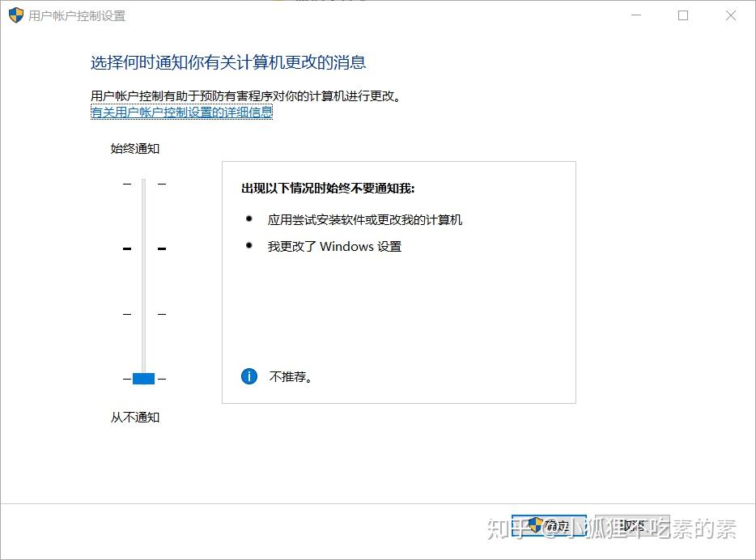756x560 pixels.
Task: Click the blue slider thumb at 从不通知
Action: point(143,379)
